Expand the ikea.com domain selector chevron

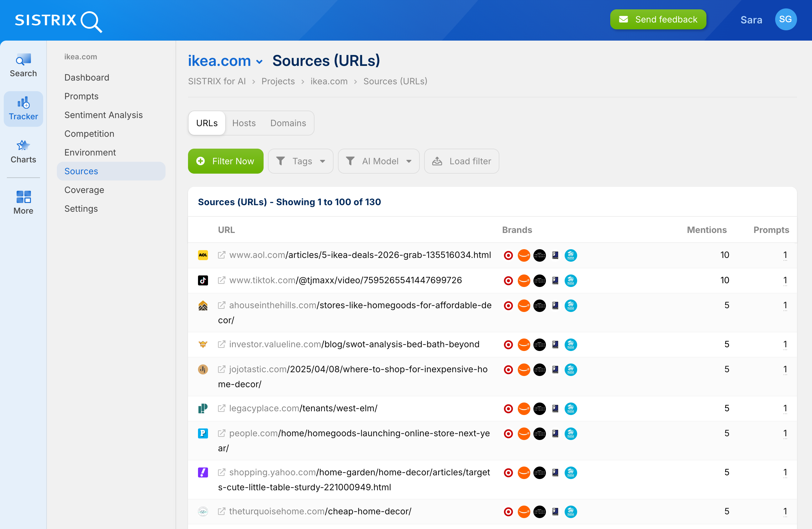[x=260, y=62]
